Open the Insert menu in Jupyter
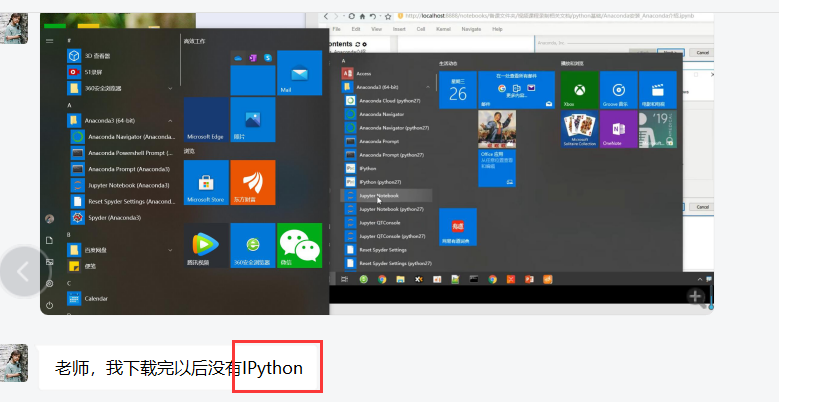This screenshot has height=402, width=816. click(x=399, y=29)
